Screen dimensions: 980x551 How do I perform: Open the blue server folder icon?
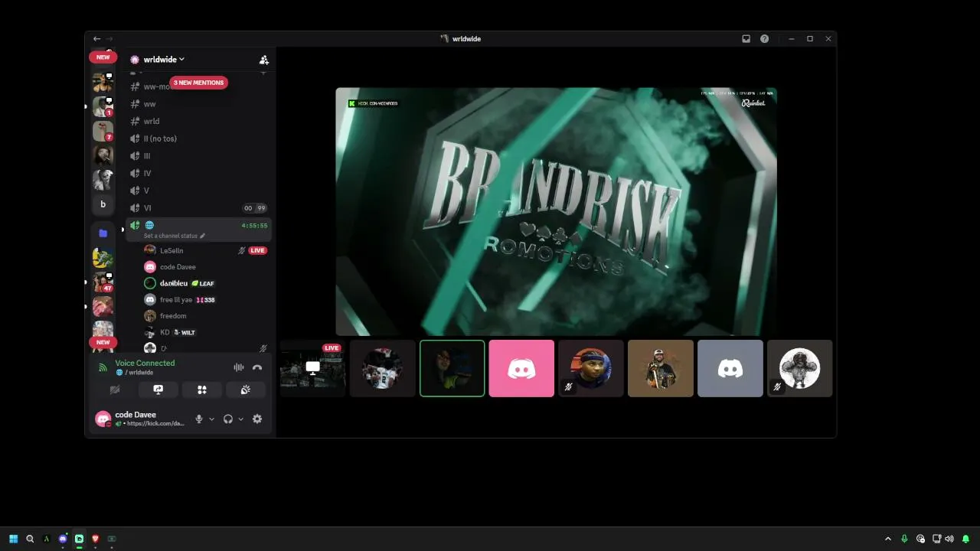point(103,233)
